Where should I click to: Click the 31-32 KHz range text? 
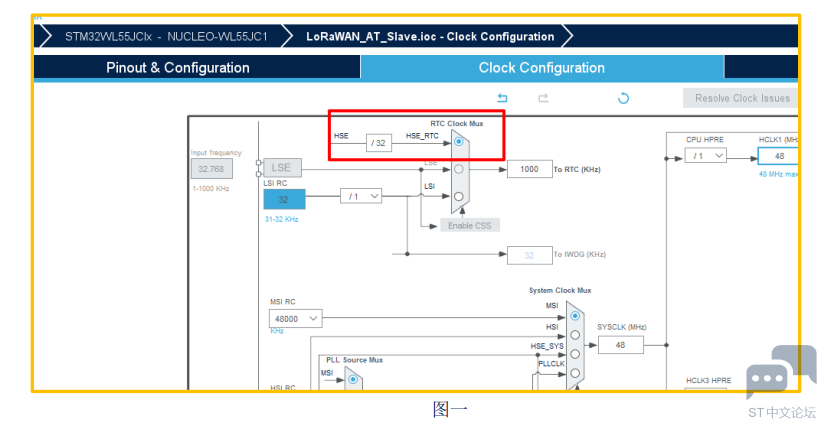coord(281,219)
